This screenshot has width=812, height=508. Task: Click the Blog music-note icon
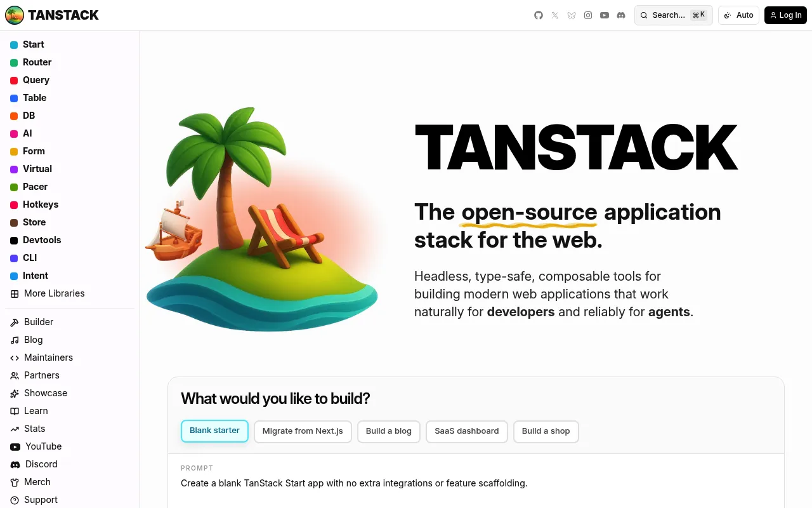[x=15, y=340]
